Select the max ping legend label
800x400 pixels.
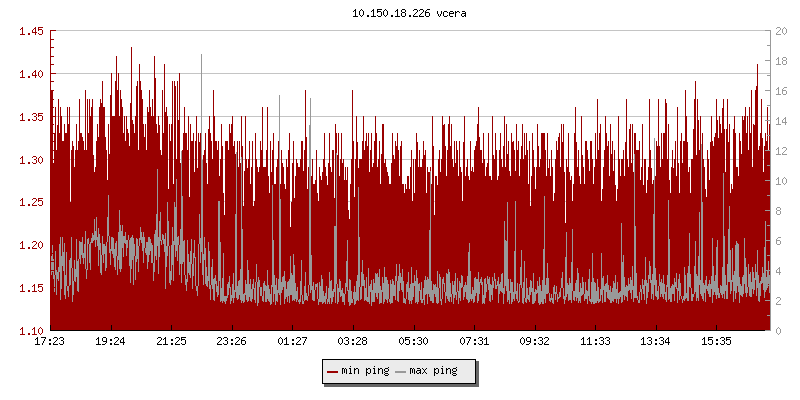(434, 372)
